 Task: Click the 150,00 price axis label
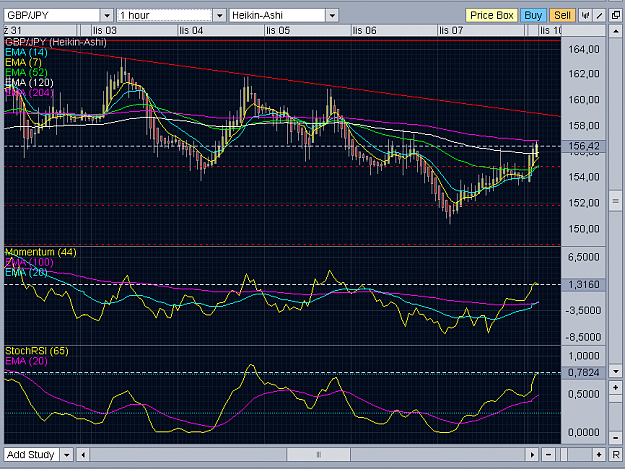pos(584,229)
